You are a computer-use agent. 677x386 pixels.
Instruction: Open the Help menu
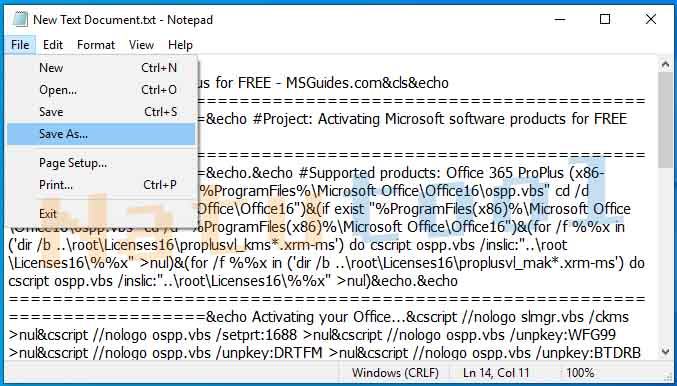click(x=180, y=45)
